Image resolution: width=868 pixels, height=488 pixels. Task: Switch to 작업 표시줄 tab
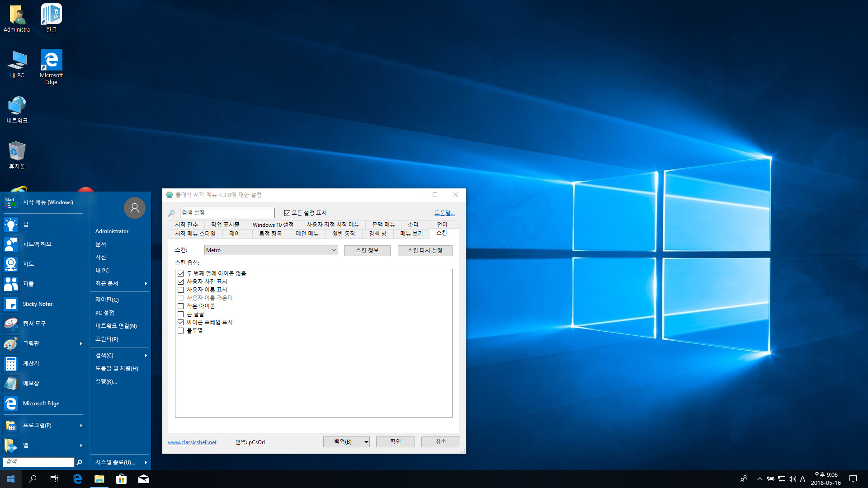click(225, 225)
